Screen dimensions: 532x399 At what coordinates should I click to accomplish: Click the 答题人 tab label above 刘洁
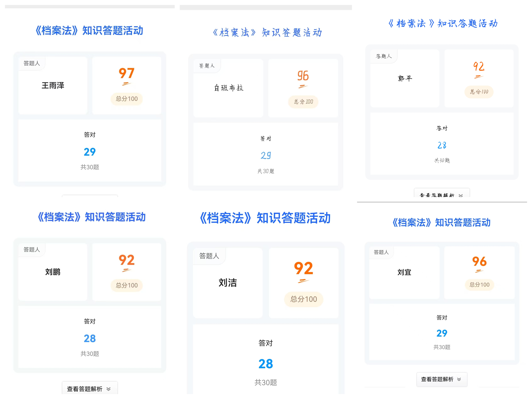click(x=209, y=256)
